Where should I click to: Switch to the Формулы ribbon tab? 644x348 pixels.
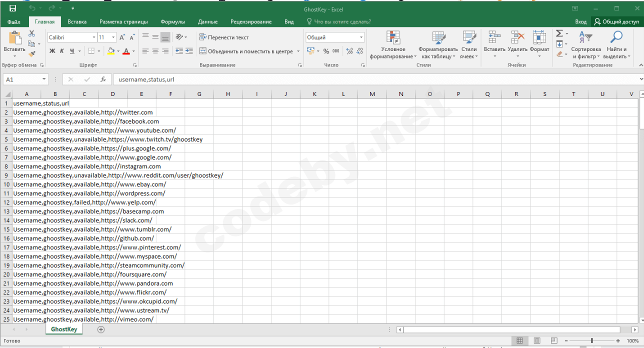173,22
